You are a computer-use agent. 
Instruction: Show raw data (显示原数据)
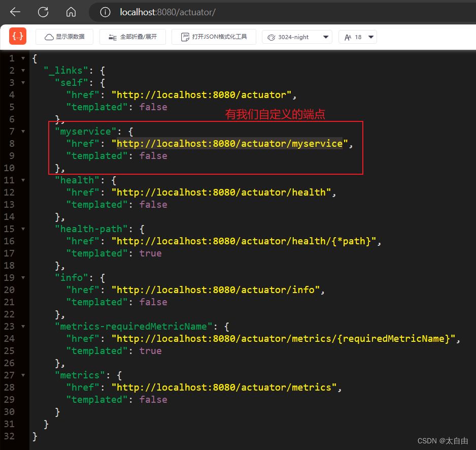(64, 37)
